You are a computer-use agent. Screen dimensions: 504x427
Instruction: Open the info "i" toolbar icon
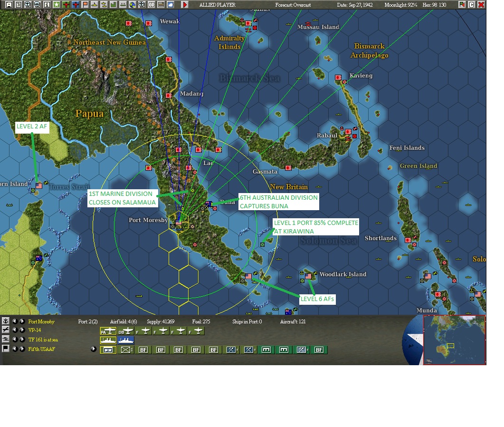(x=47, y=4)
